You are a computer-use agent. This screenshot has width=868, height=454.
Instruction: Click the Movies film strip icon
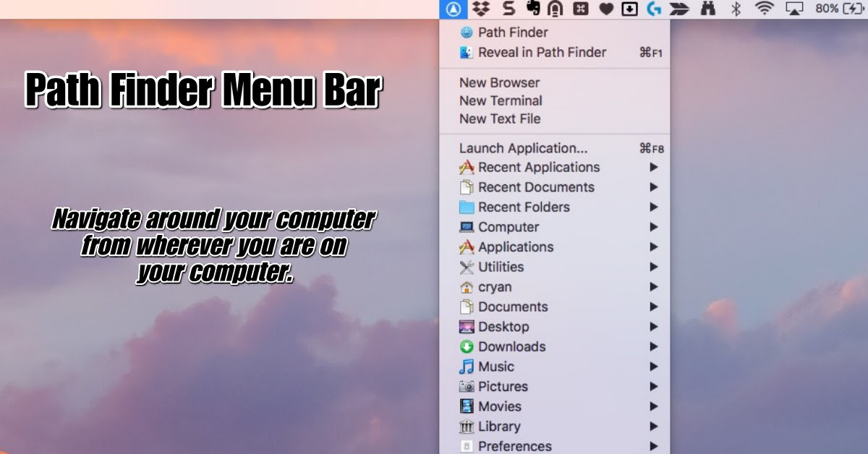(x=467, y=406)
